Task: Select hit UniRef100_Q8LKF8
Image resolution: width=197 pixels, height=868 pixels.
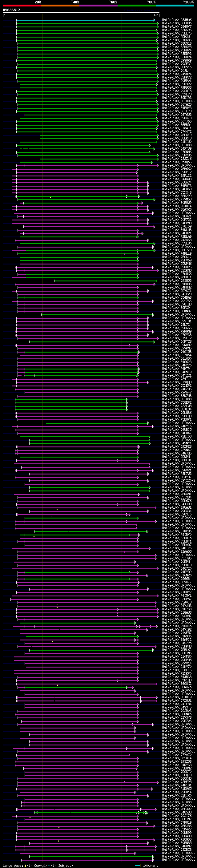Action: pos(177,139)
